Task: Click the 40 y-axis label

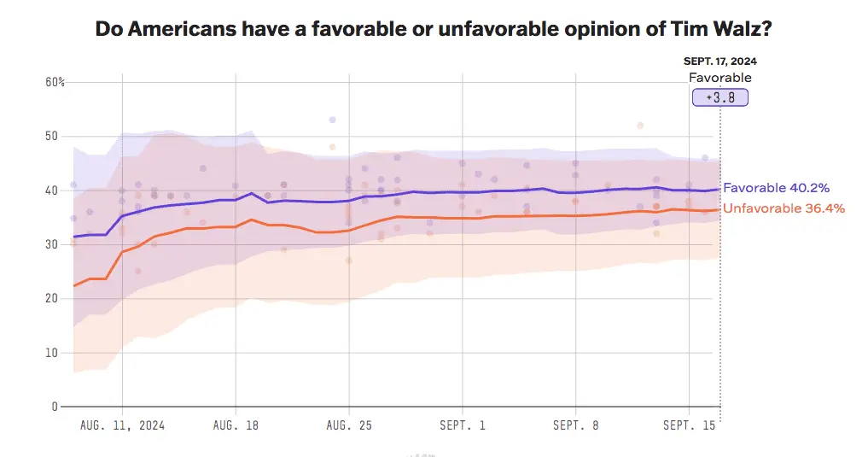Action: 52,190
